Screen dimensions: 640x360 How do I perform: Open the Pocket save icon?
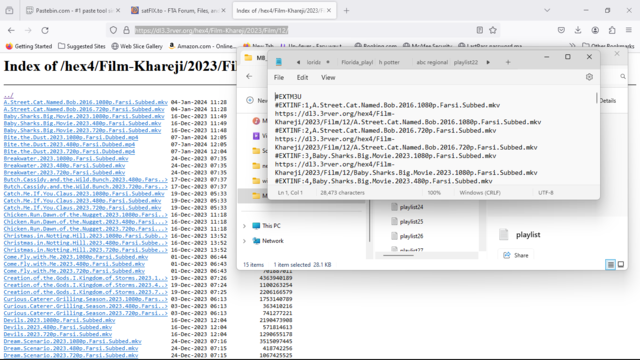click(x=561, y=30)
